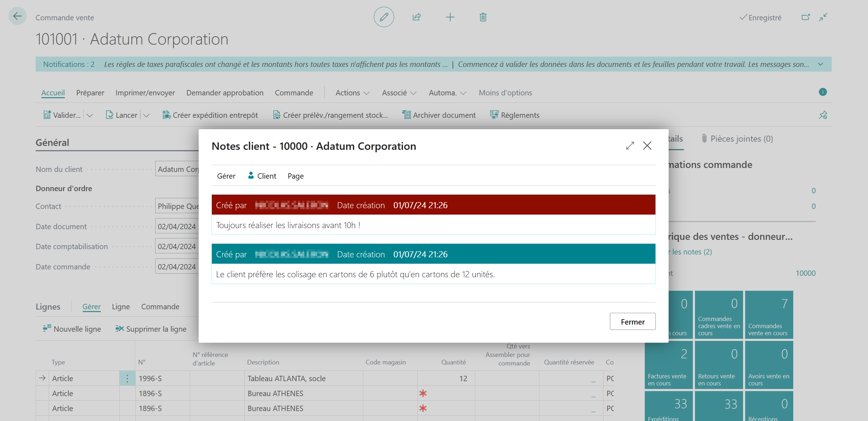
Task: Expand the notifications bar chevron
Action: pyautogui.click(x=821, y=64)
